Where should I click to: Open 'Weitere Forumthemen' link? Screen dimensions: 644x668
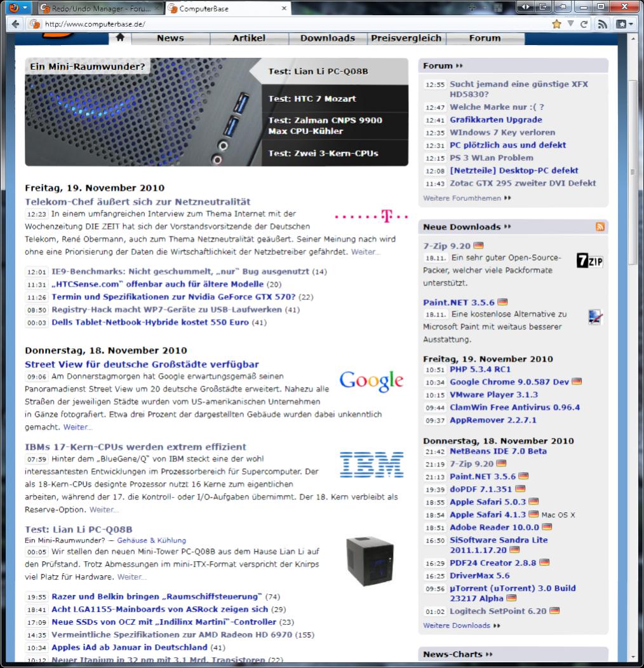click(x=467, y=198)
